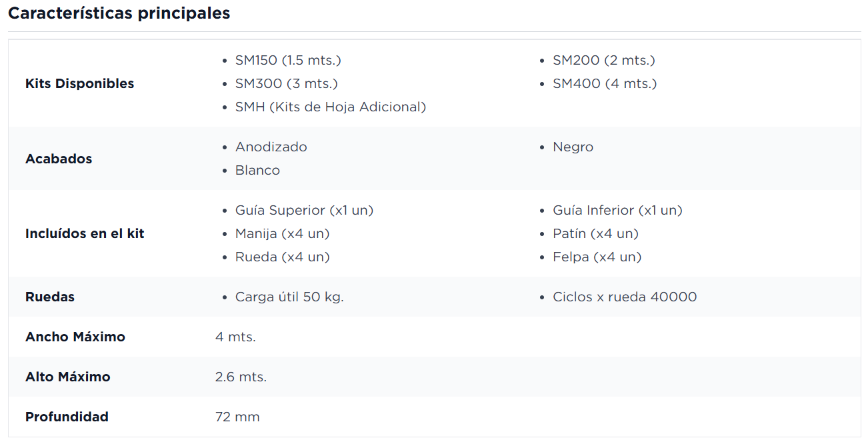Image resolution: width=868 pixels, height=440 pixels.
Task: Click the Ancho Máximo value 4 mts.
Action: point(235,337)
